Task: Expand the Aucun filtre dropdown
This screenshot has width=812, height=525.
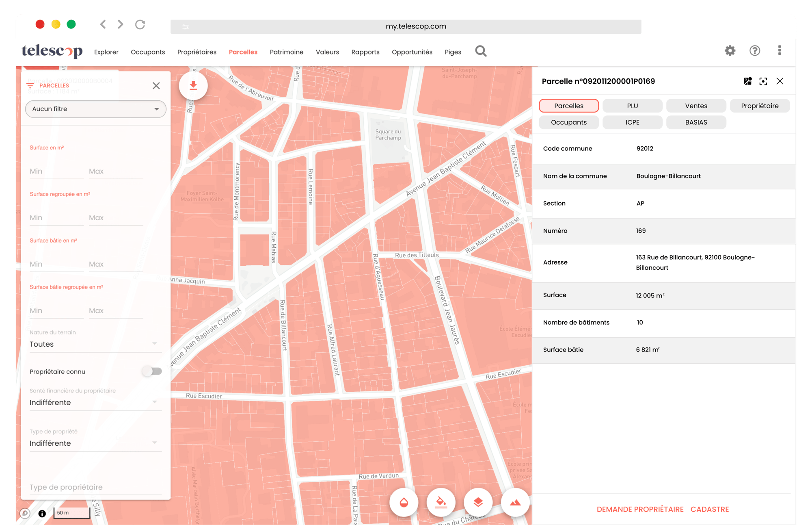Action: (96, 109)
